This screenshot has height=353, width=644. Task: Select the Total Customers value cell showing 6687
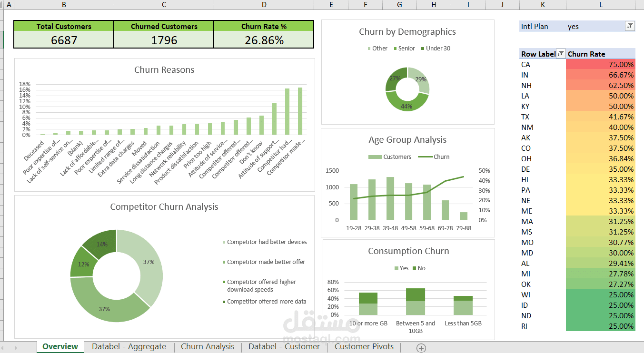click(x=63, y=40)
